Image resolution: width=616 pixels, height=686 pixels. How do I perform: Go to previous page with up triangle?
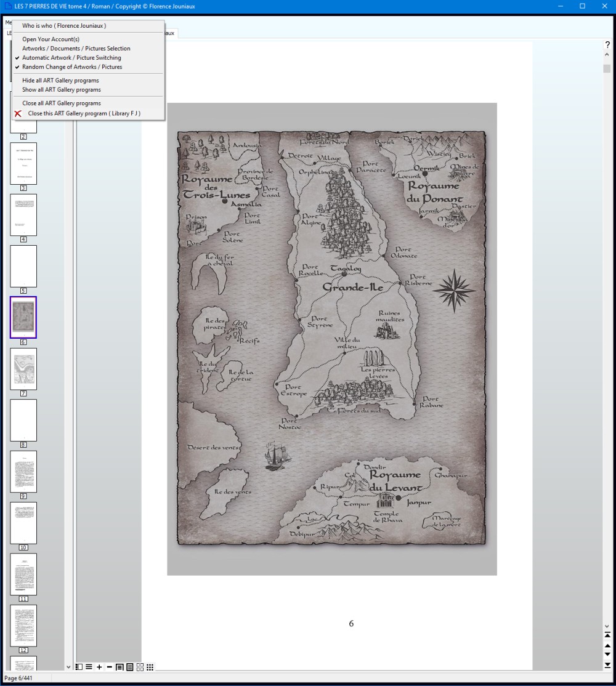607,645
